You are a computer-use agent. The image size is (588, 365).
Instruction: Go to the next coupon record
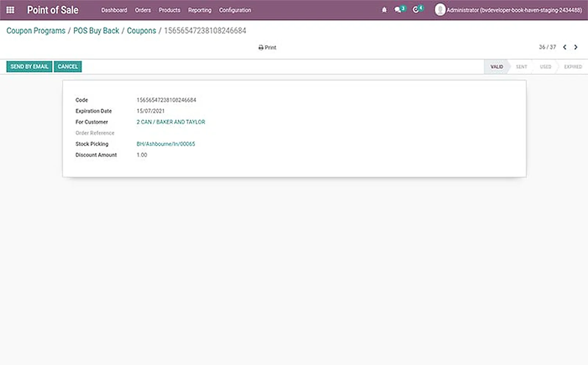pyautogui.click(x=576, y=47)
